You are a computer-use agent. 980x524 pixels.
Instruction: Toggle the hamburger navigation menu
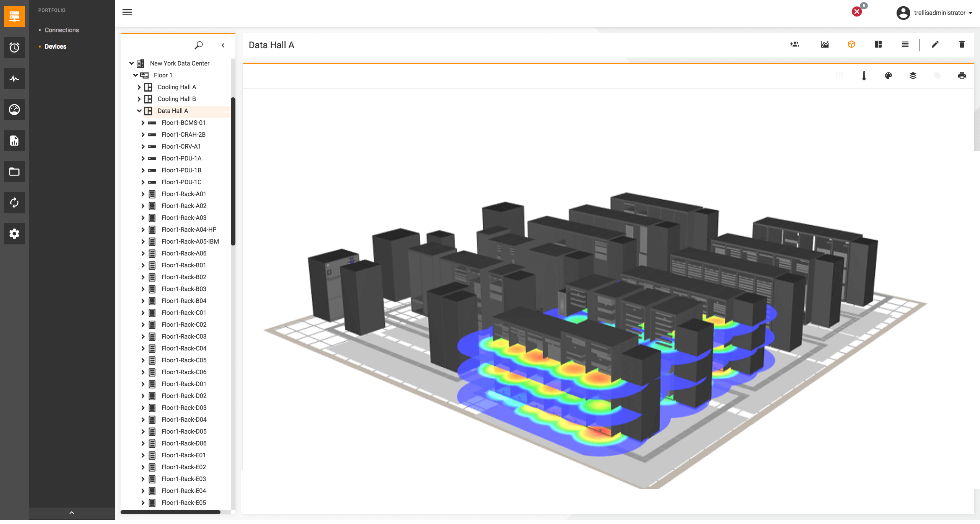(x=127, y=12)
